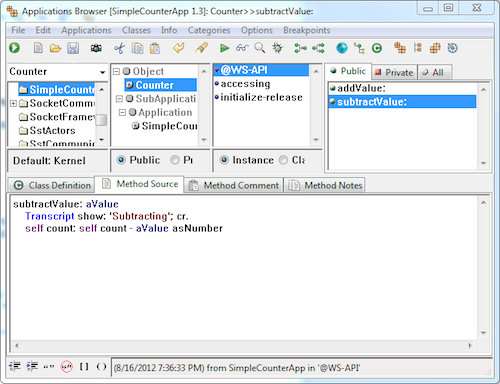Select the SocketFrame application folder
Screen dimensions: 500x384
(57, 117)
